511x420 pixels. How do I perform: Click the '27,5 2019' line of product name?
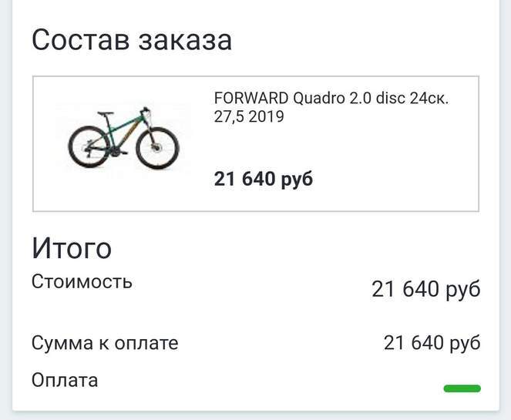click(249, 117)
